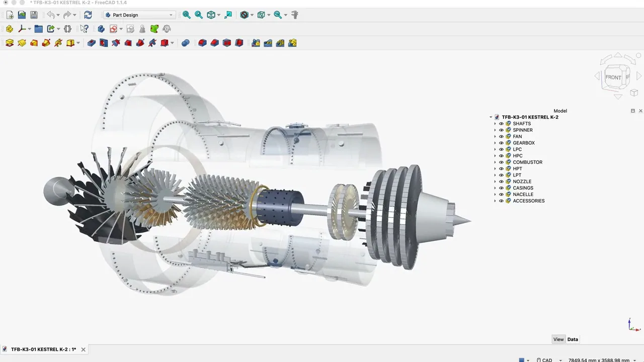Expand the CASINGS tree item
The image size is (644, 362).
(495, 188)
